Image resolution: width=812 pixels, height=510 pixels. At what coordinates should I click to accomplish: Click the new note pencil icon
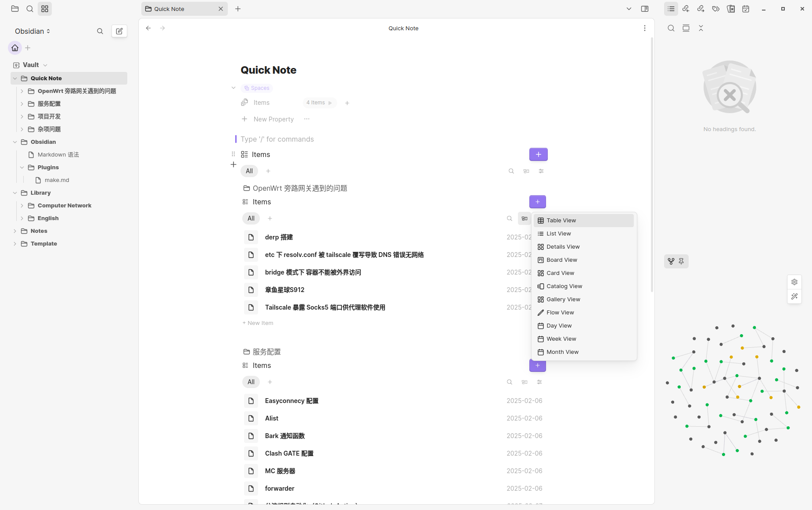(119, 31)
